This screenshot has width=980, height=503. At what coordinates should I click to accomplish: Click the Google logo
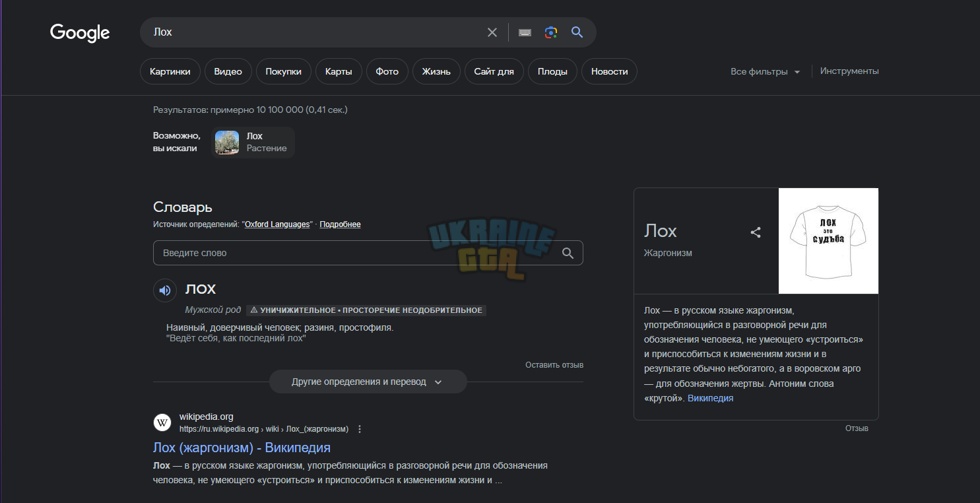[x=80, y=32]
